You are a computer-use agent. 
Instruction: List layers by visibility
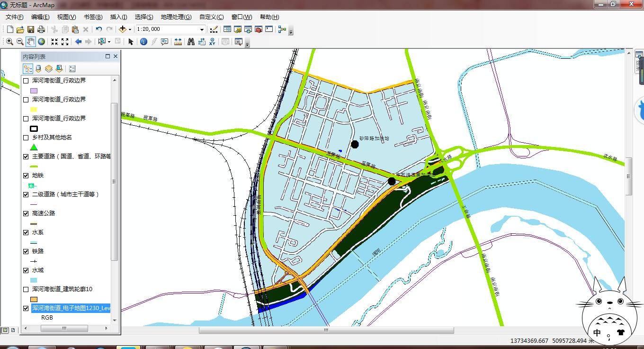pyautogui.click(x=49, y=69)
